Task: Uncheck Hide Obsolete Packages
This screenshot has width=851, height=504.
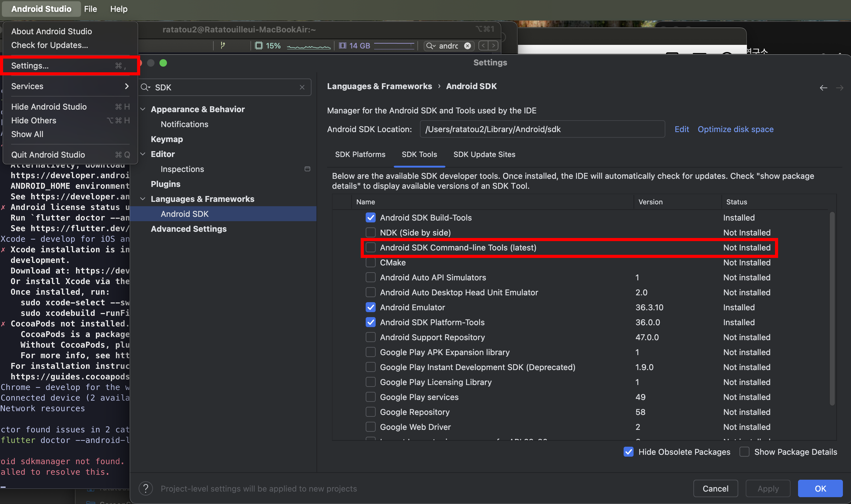Action: (x=628, y=452)
